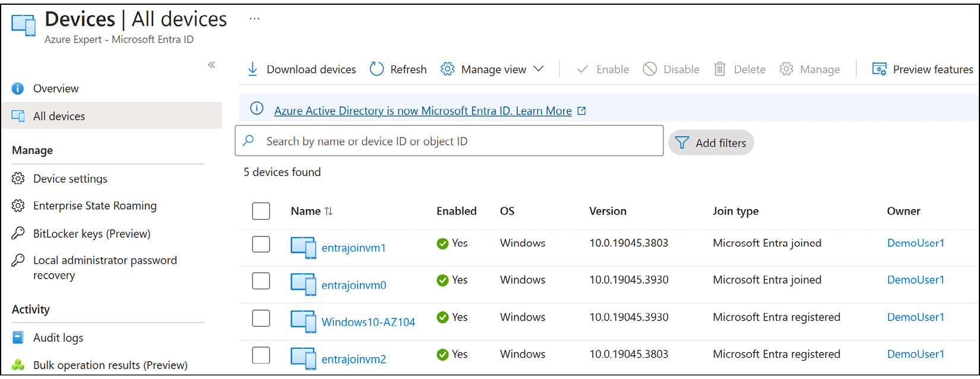Screen dimensions: 980x379
Task: Open DemoUser1 owner of entrajoinvm2
Action: point(915,354)
